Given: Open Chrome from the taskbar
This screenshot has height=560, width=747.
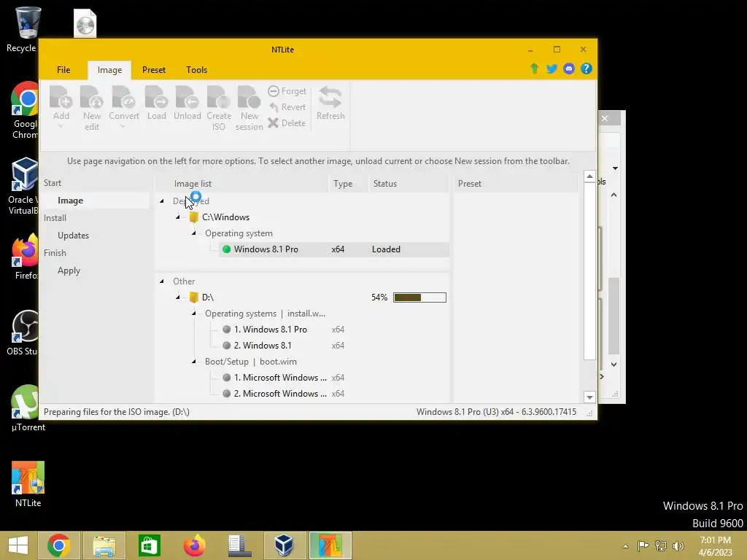Looking at the screenshot, I should pyautogui.click(x=58, y=545).
